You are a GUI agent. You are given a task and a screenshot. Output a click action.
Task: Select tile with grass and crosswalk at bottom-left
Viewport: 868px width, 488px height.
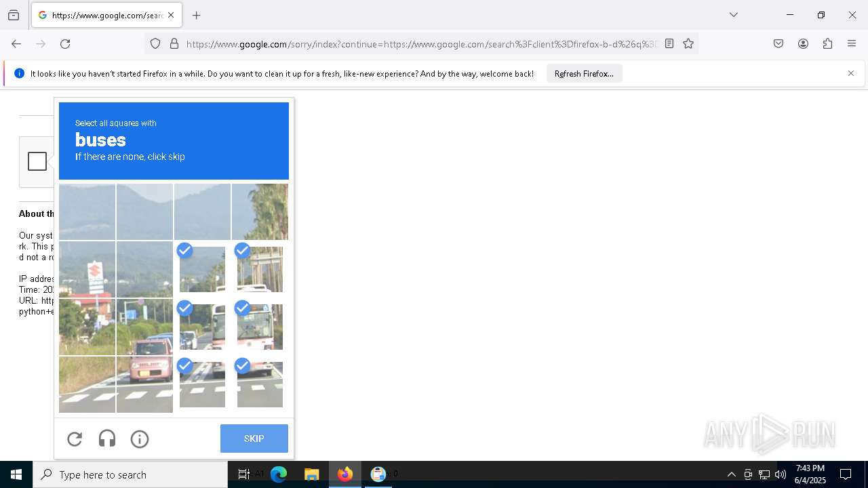click(x=87, y=384)
